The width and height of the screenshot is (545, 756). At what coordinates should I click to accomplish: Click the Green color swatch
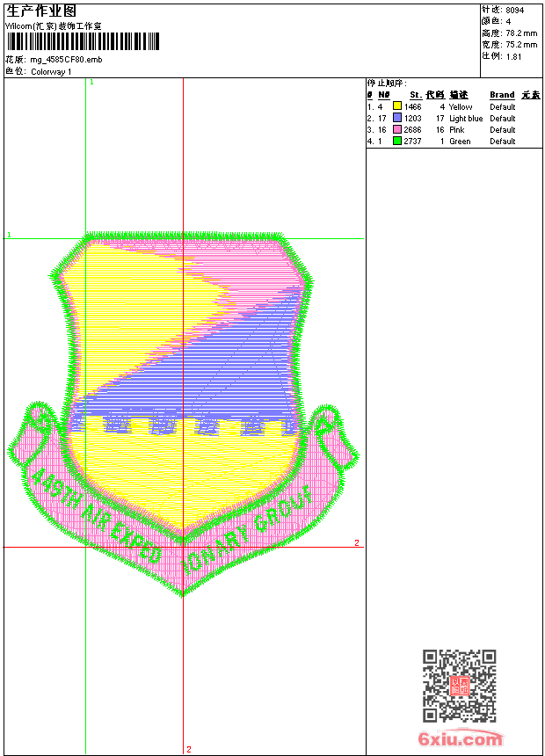tap(397, 141)
